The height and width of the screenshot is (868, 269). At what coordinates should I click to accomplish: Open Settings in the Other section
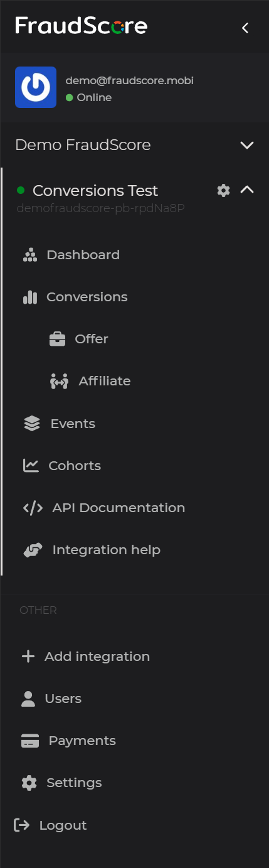pyautogui.click(x=61, y=783)
